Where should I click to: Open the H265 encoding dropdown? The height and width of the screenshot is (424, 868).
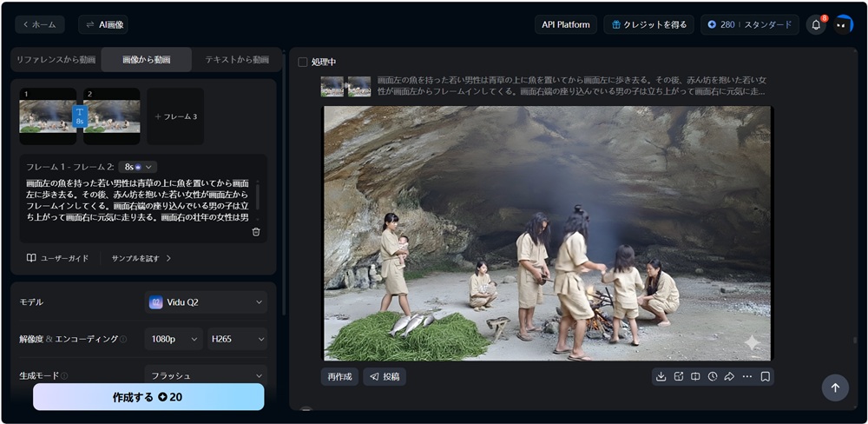237,339
